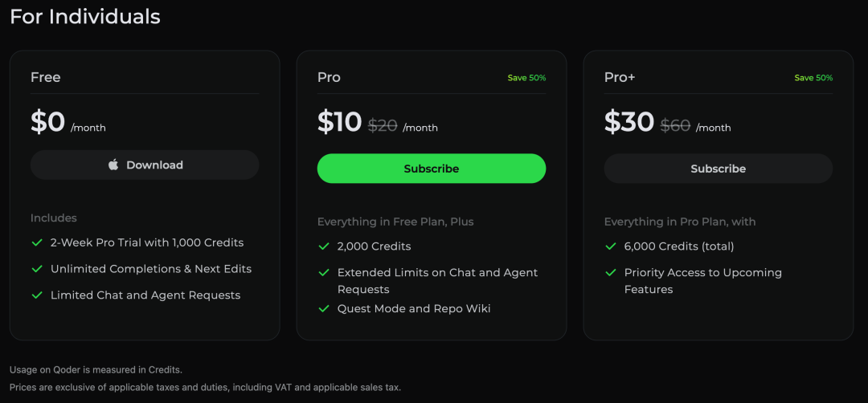Screen dimensions: 868x403
Task: Click checkmark next to Quest Mode and Repo Wiki
Action: tap(324, 309)
